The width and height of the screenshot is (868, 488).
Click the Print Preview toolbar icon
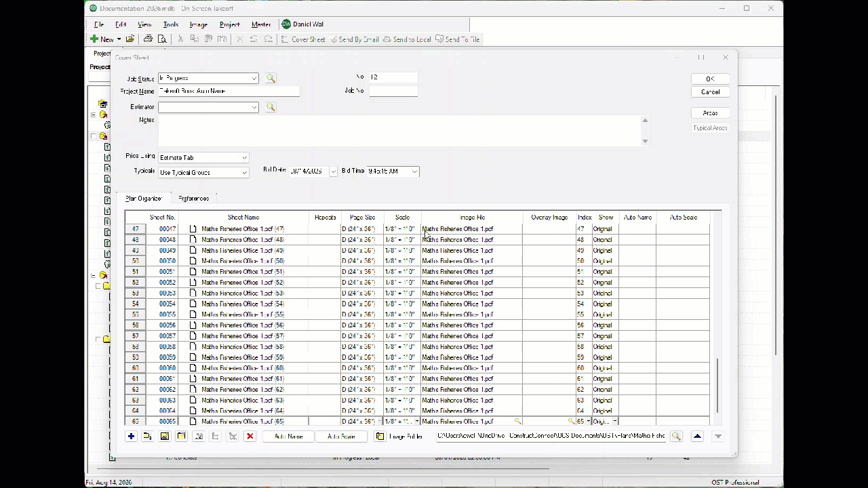click(x=162, y=39)
